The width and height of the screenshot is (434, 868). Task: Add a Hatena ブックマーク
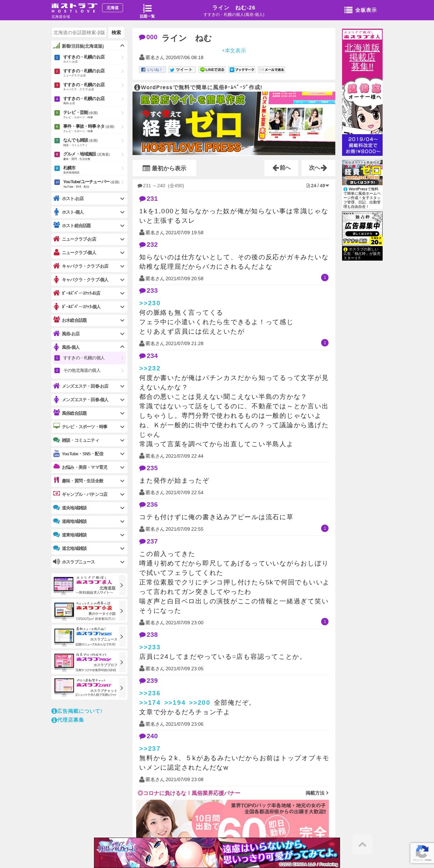click(x=241, y=70)
